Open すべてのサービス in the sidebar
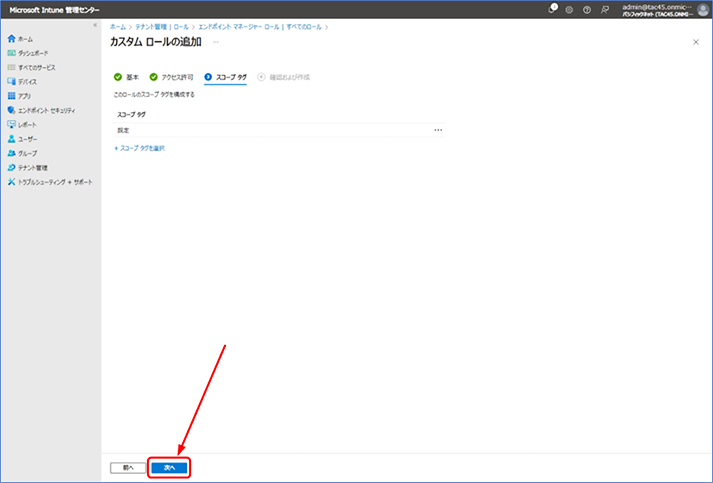713x483 pixels. [31, 67]
